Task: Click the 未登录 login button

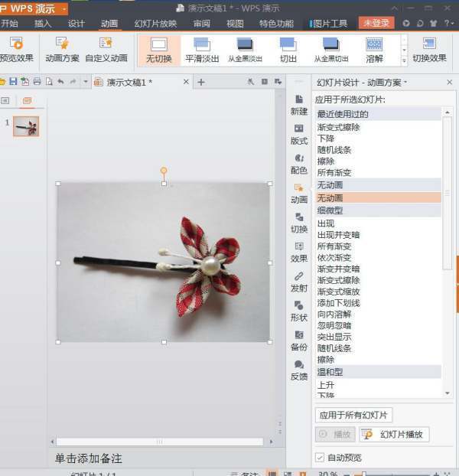Action: [376, 23]
